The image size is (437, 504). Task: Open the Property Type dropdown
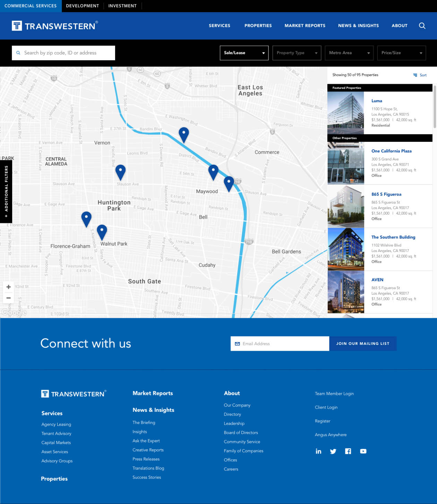coord(297,53)
